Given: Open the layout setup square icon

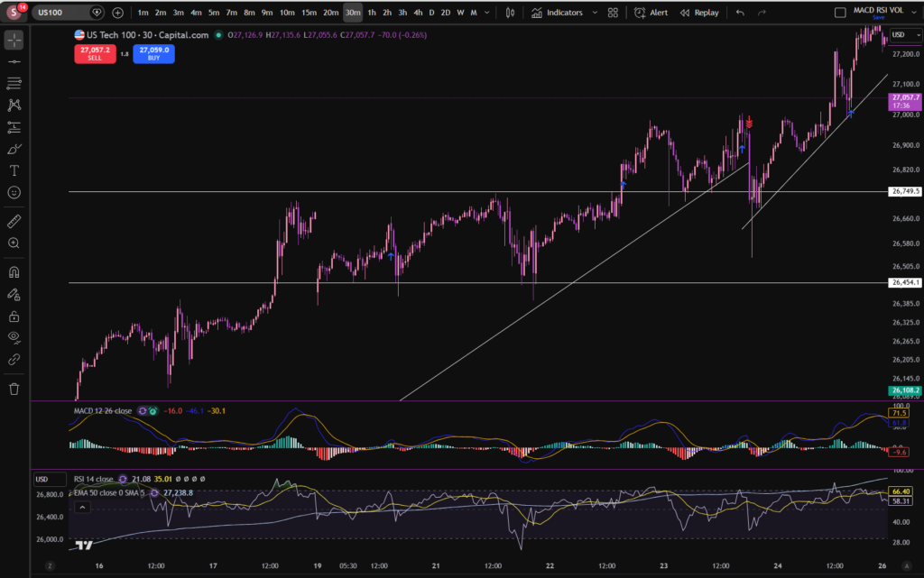Looking at the screenshot, I should [x=840, y=13].
